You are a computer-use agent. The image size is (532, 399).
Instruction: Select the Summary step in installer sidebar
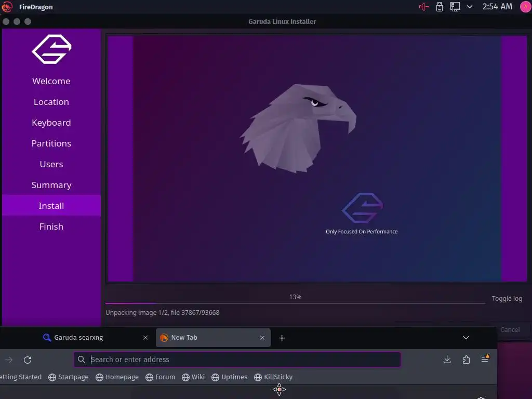pyautogui.click(x=51, y=185)
